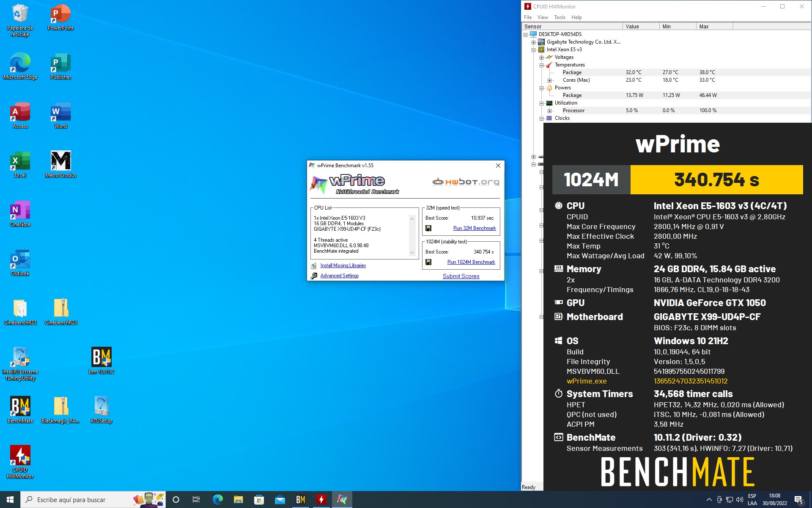Open the Excel desktop shortcut
This screenshot has height=508, width=812.
[20, 164]
